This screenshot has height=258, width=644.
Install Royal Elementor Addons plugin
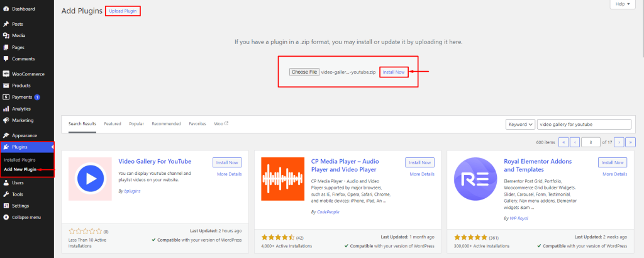(x=613, y=162)
